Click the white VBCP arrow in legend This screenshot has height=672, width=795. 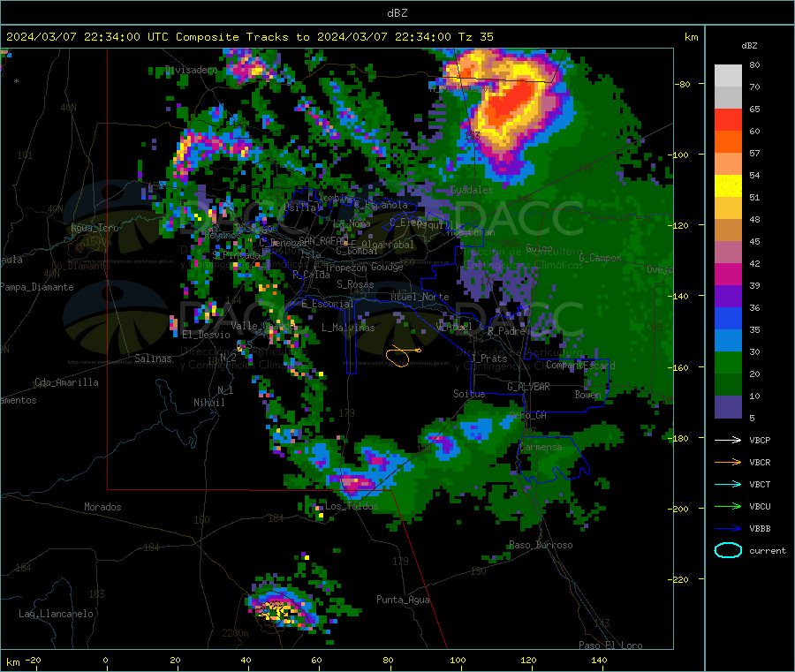[x=728, y=440]
